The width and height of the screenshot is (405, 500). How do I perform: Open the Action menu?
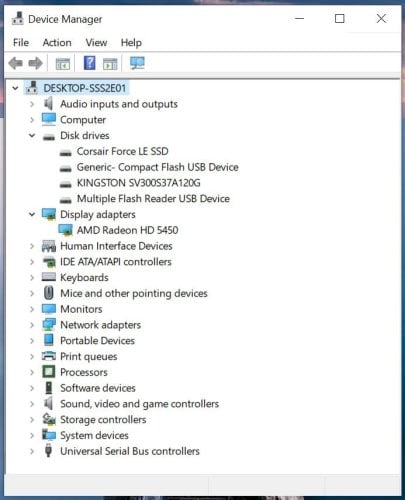tap(57, 43)
